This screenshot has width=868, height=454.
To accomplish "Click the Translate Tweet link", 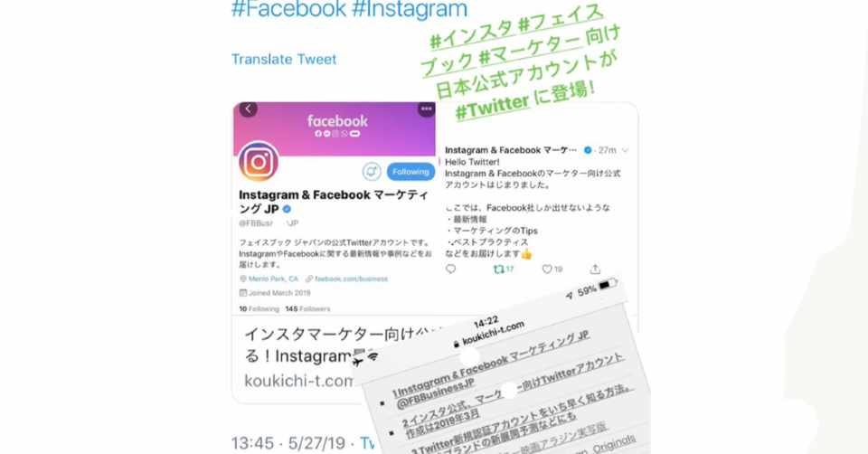I will [284, 60].
